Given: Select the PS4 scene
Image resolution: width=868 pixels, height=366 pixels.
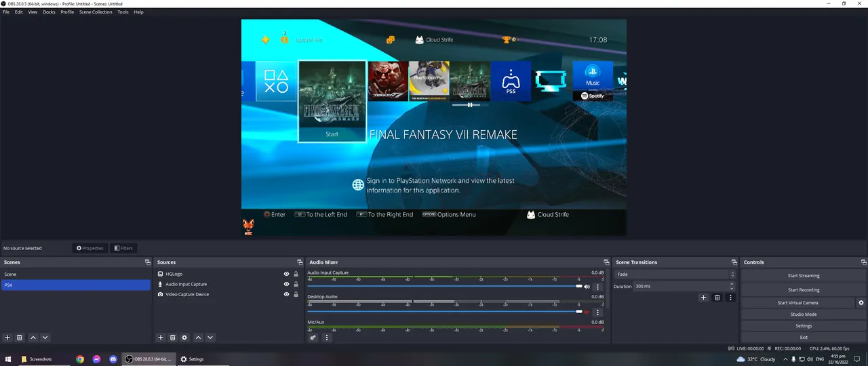Looking at the screenshot, I should (x=75, y=285).
